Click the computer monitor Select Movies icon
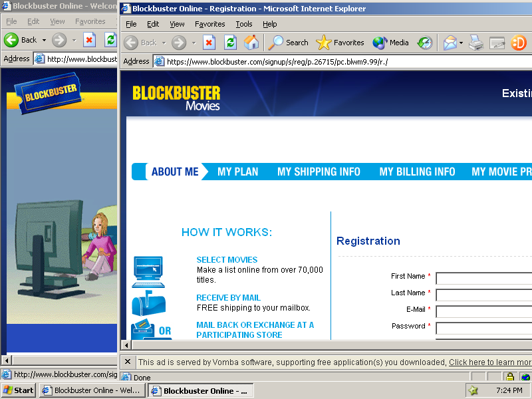The width and height of the screenshot is (532, 399). coord(148,272)
